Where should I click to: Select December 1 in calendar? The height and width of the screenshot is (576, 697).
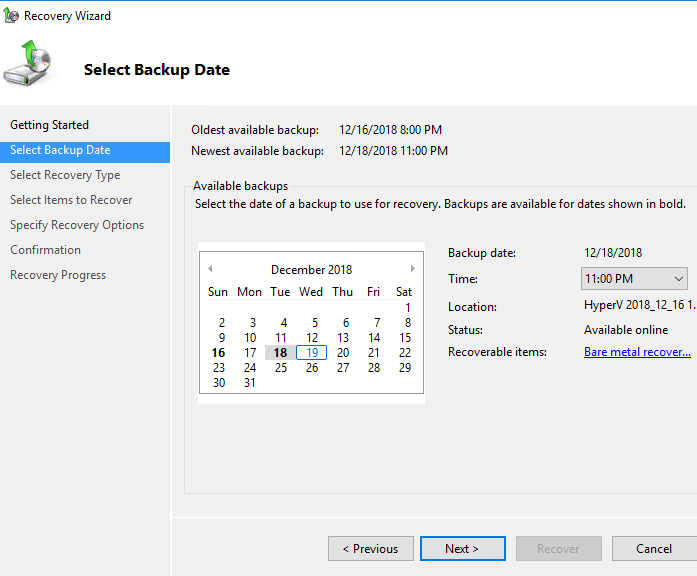pyautogui.click(x=408, y=308)
